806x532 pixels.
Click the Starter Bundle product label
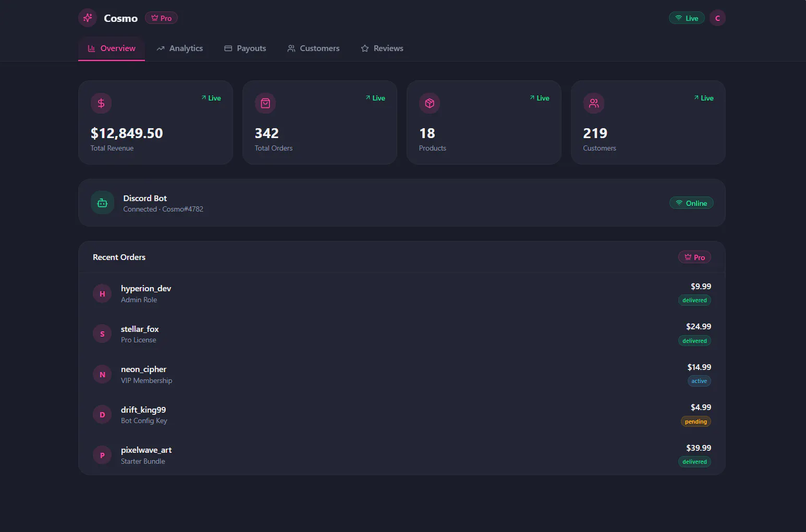[143, 461]
